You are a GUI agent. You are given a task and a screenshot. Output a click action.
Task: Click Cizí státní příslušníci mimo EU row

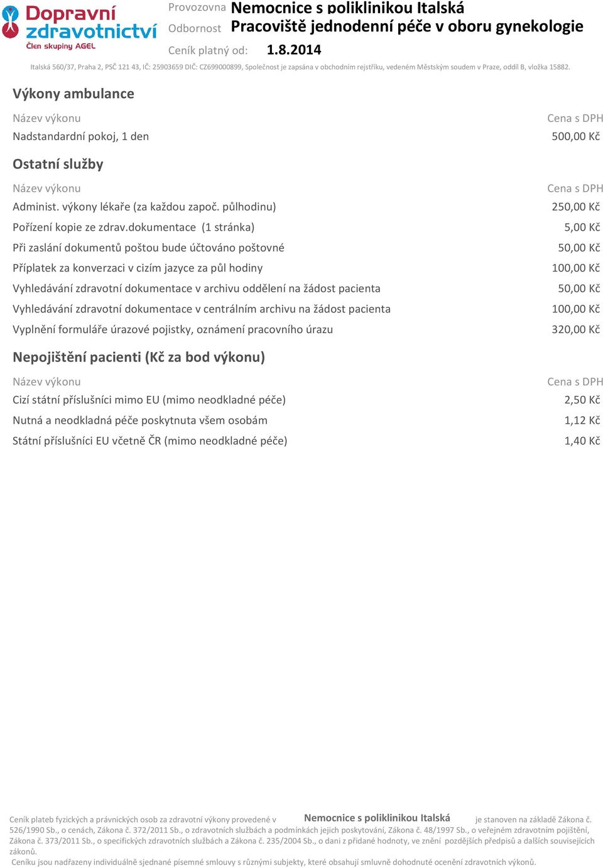pyautogui.click(x=149, y=400)
